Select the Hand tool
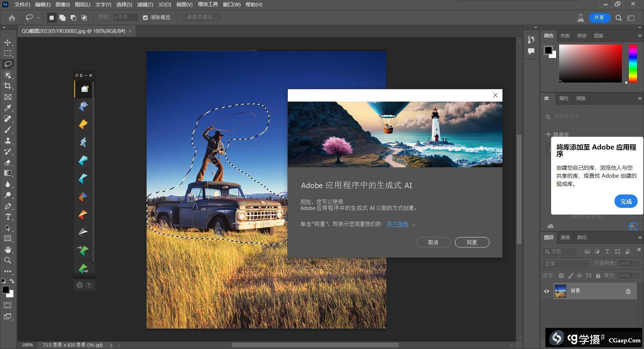644x349 pixels. coord(8,250)
